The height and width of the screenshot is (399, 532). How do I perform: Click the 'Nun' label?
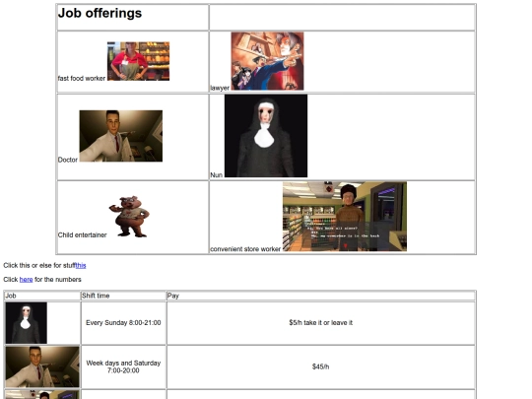(x=216, y=174)
